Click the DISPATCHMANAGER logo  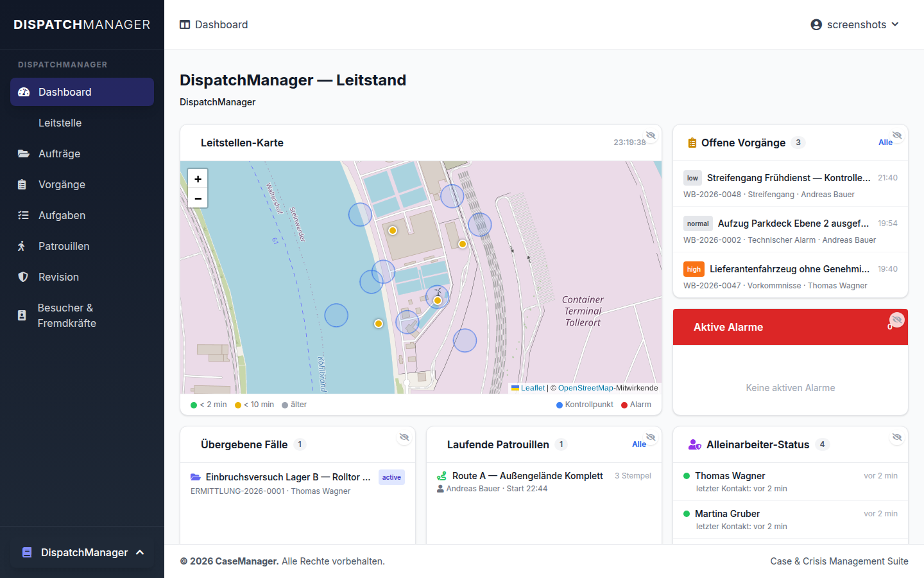[82, 24]
